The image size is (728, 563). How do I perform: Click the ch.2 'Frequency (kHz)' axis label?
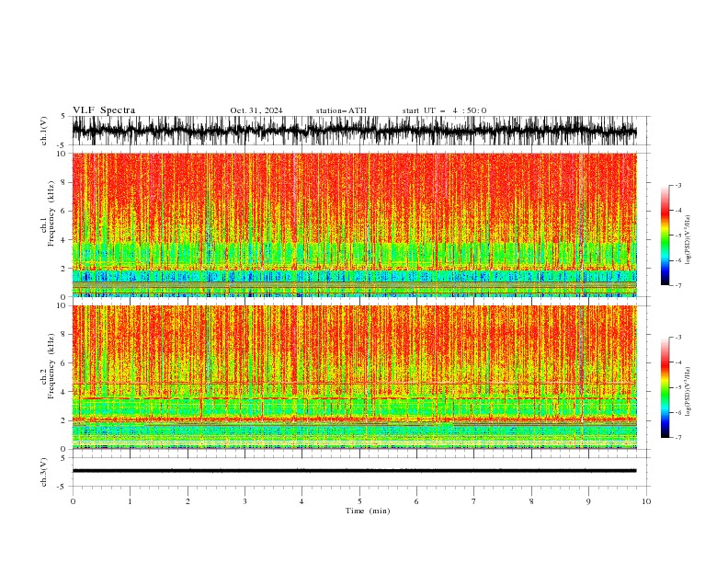point(51,366)
